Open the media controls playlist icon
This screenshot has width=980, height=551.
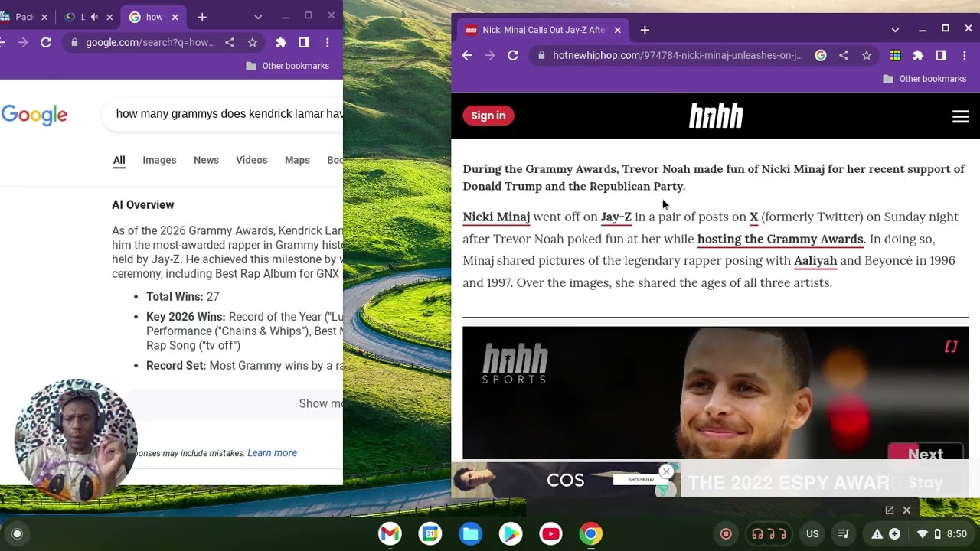pyautogui.click(x=843, y=533)
